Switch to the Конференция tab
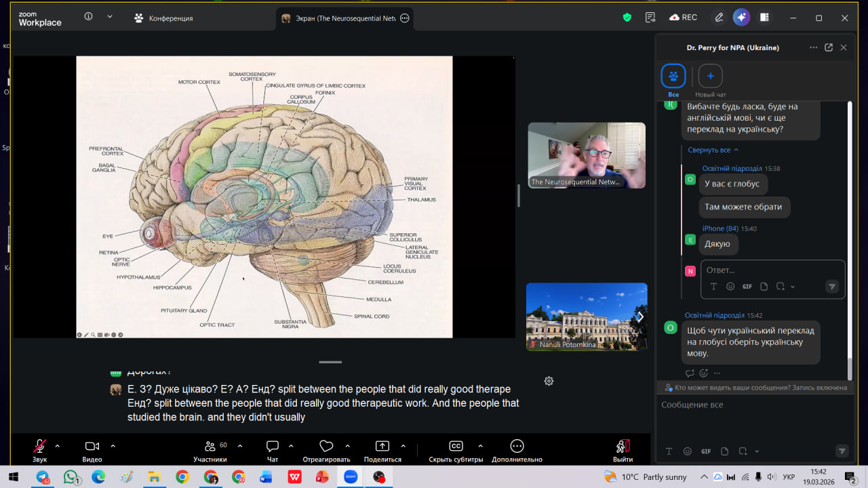 pos(164,18)
